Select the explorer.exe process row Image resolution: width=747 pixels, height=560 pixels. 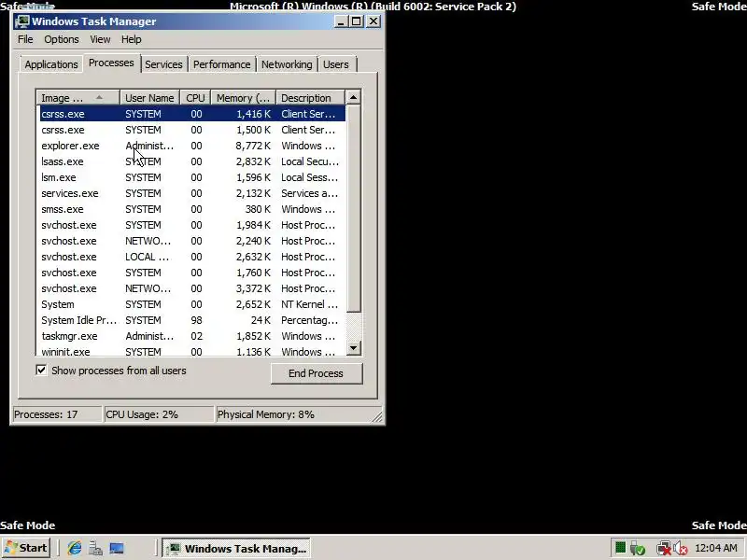tap(192, 146)
